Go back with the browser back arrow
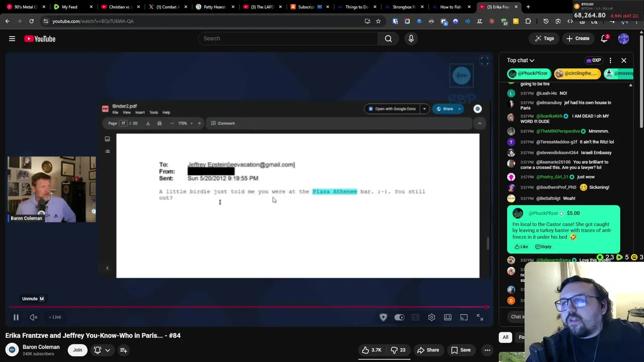Screen dimensions: 644x362 click(x=7, y=21)
